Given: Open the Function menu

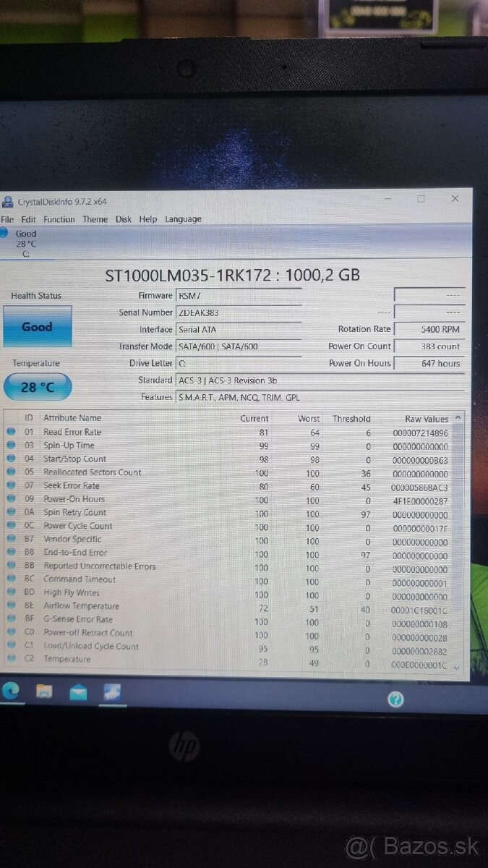Looking at the screenshot, I should [59, 219].
